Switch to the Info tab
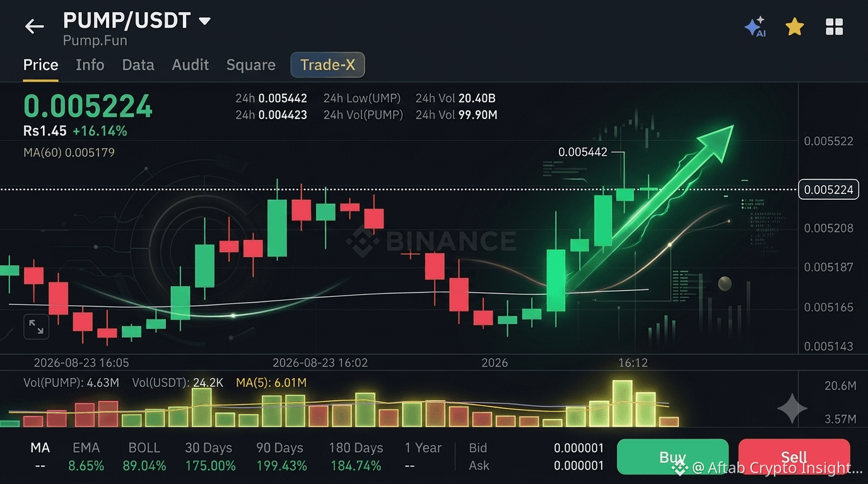Image resolution: width=868 pixels, height=484 pixels. point(90,65)
